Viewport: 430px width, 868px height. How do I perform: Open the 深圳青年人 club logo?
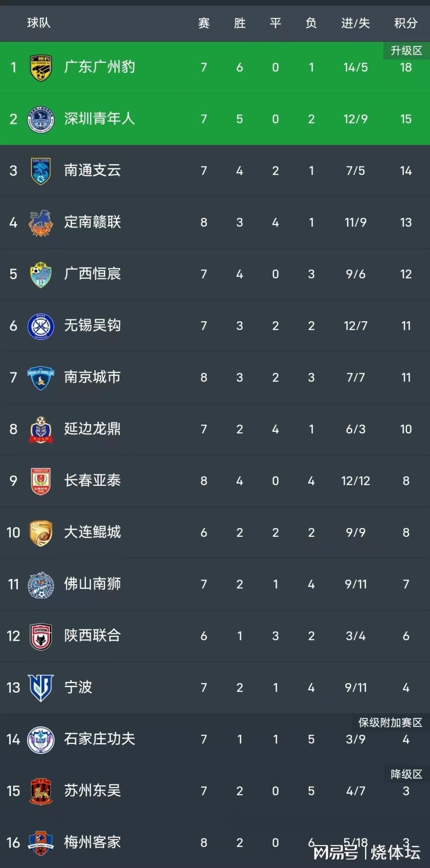tap(41, 119)
